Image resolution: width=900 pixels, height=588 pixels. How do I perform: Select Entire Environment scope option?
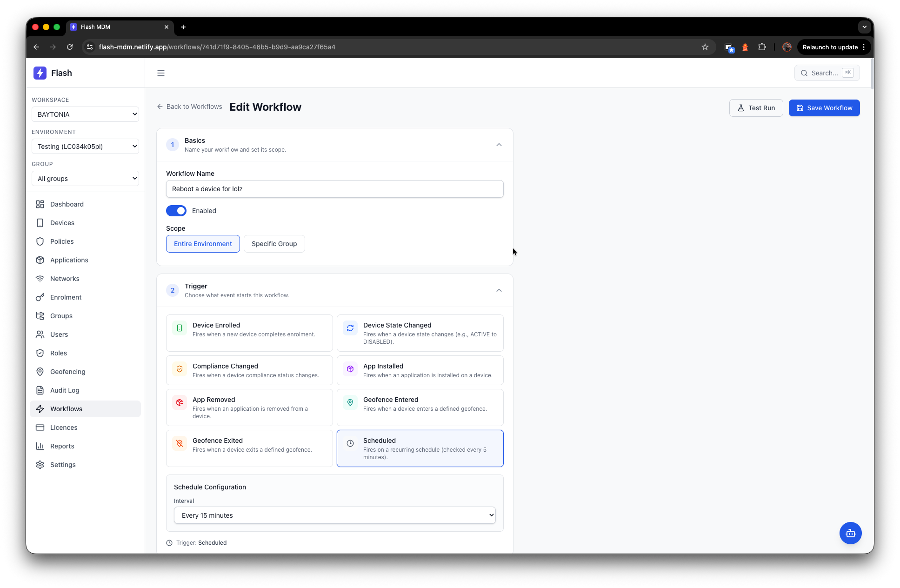tap(203, 244)
